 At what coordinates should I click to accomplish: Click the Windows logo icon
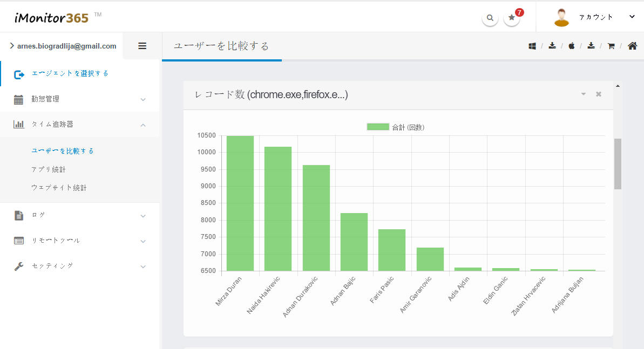[532, 46]
